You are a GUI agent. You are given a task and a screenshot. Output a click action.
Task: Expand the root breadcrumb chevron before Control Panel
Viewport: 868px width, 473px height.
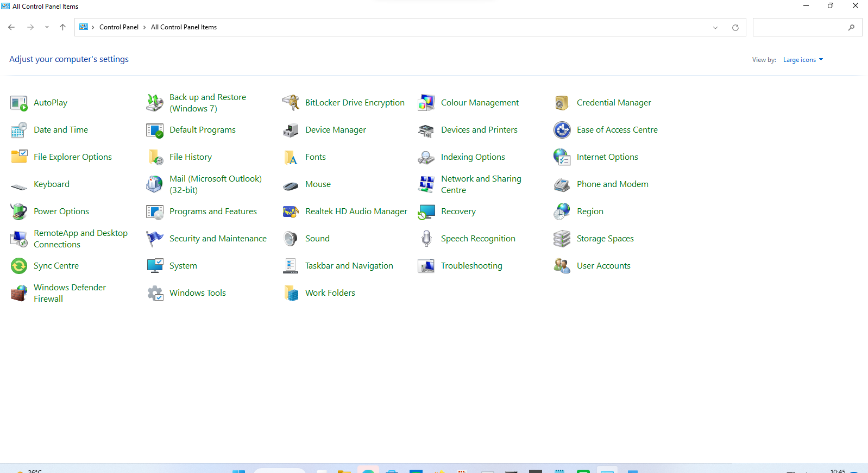coord(93,27)
